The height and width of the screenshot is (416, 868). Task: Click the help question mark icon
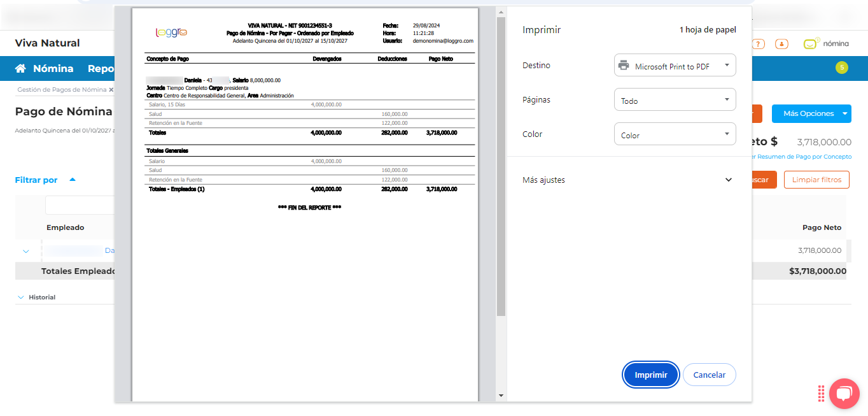click(758, 44)
